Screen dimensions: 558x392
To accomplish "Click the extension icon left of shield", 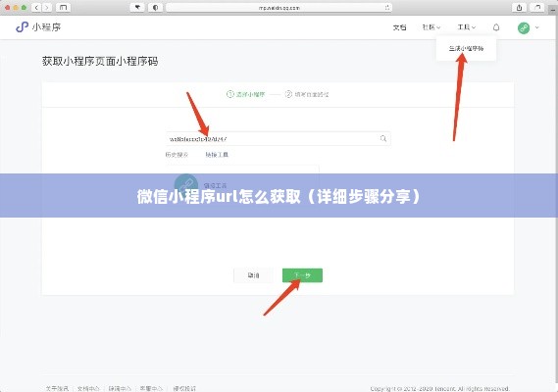I will click(137, 7).
